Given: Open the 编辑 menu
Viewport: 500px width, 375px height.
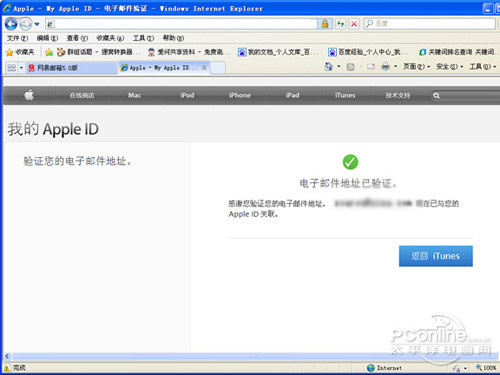Looking at the screenshot, I should pyautogui.click(x=47, y=38).
